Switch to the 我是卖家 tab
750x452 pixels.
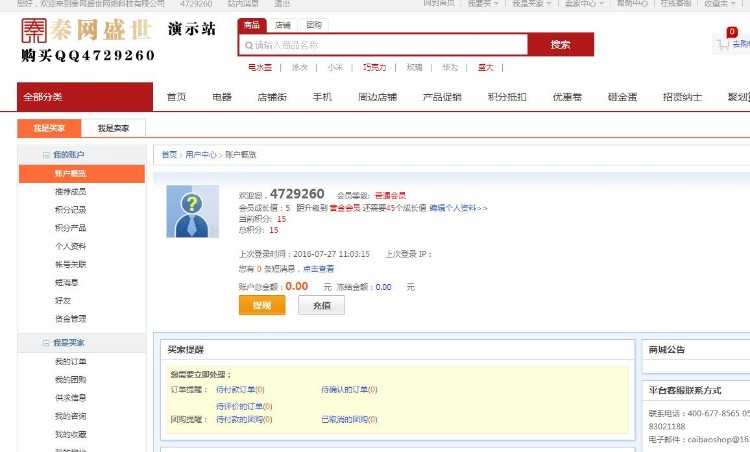[x=113, y=128]
